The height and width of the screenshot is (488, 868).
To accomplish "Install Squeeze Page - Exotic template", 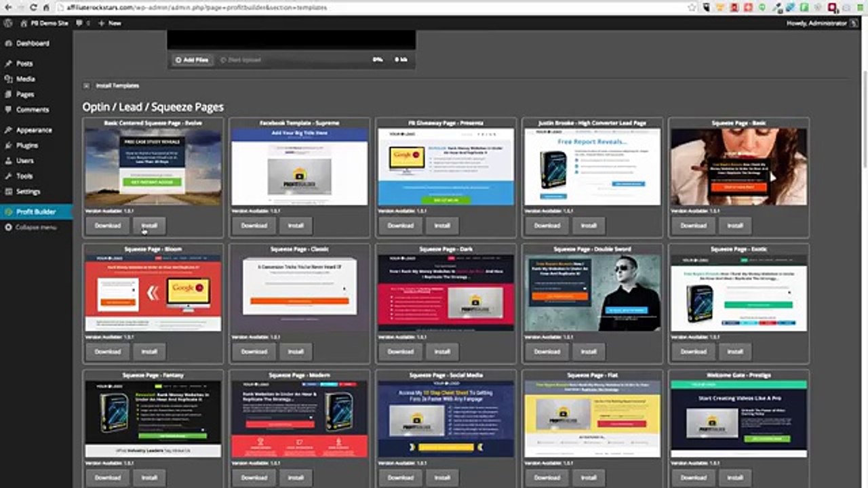I will click(x=735, y=352).
